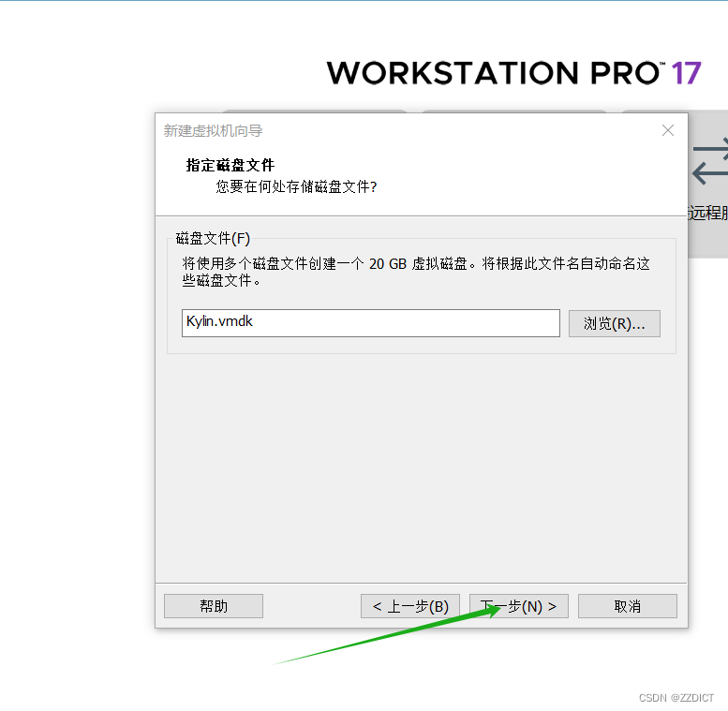Image resolution: width=728 pixels, height=711 pixels.
Task: Click the 指定磁盘文件 heading text
Action: pyautogui.click(x=230, y=165)
